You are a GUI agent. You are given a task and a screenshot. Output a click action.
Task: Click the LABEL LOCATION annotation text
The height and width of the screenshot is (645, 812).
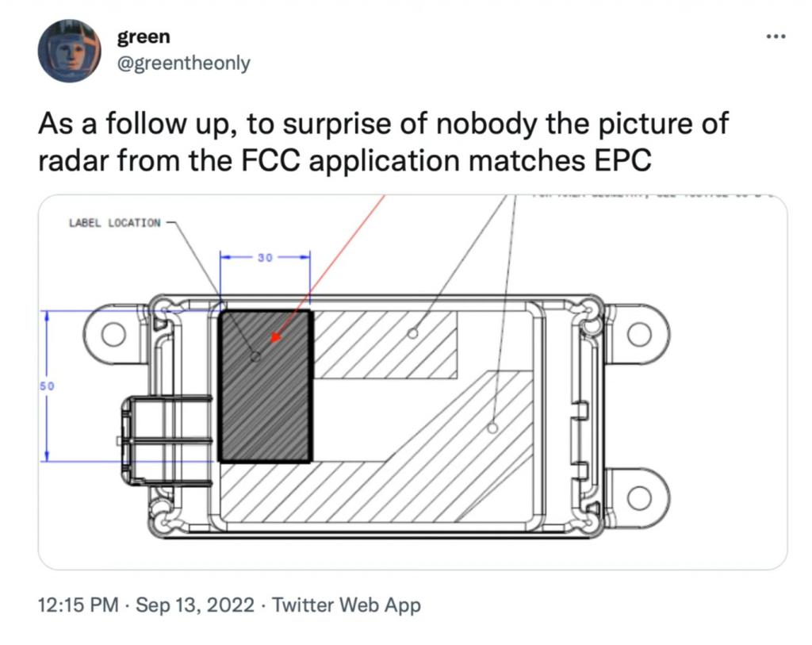[114, 223]
